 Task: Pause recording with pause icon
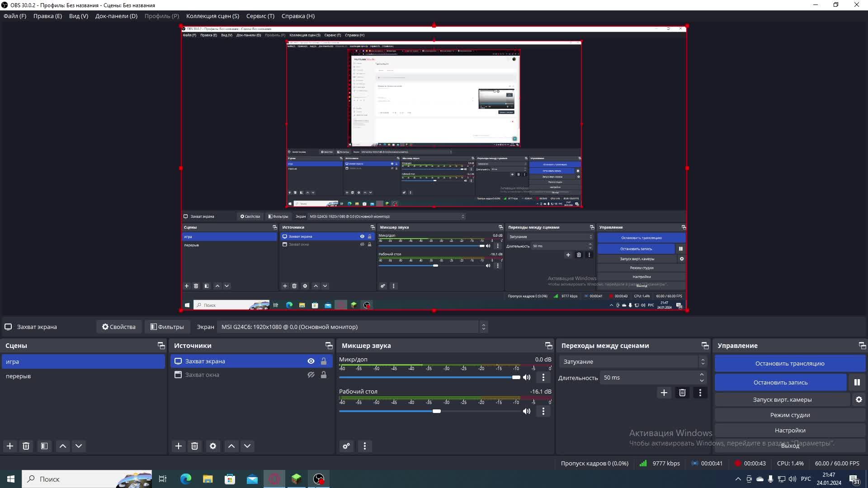[857, 382]
